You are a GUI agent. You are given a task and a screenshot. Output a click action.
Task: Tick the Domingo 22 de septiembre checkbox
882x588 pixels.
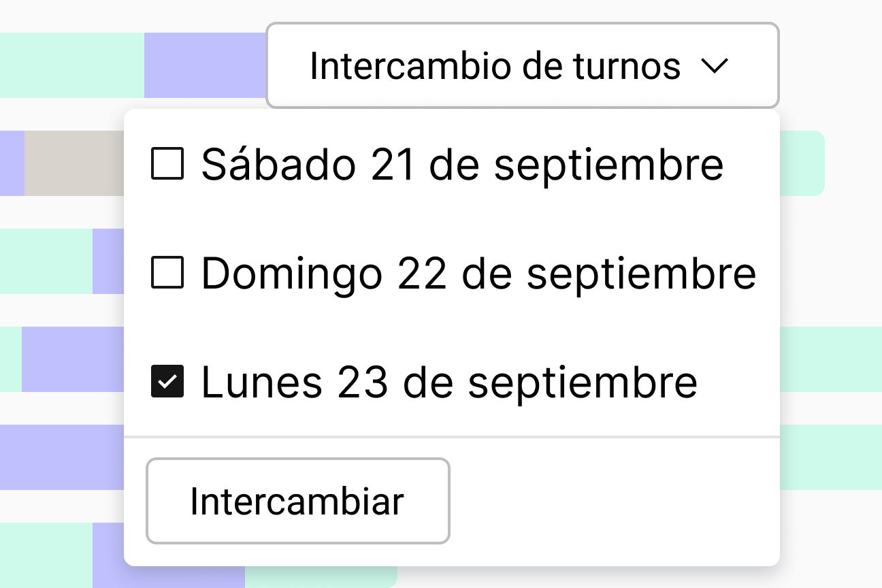click(x=167, y=274)
